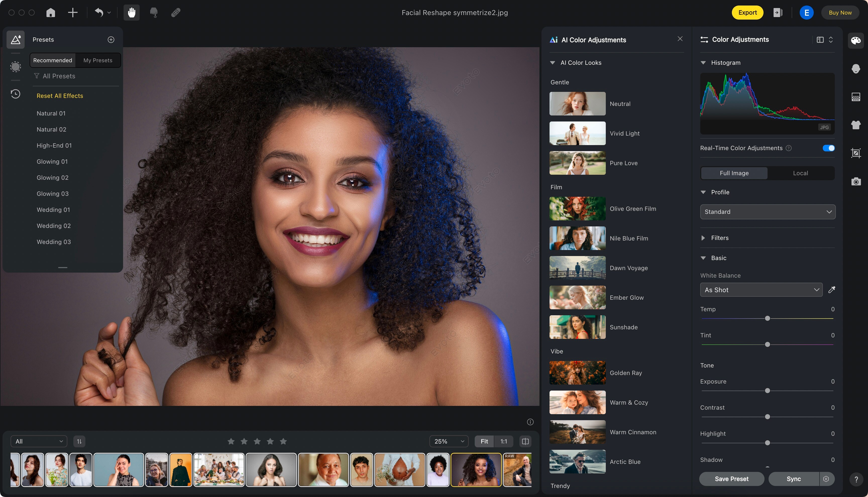Show the image info icon
The height and width of the screenshot is (497, 868).
tap(530, 422)
